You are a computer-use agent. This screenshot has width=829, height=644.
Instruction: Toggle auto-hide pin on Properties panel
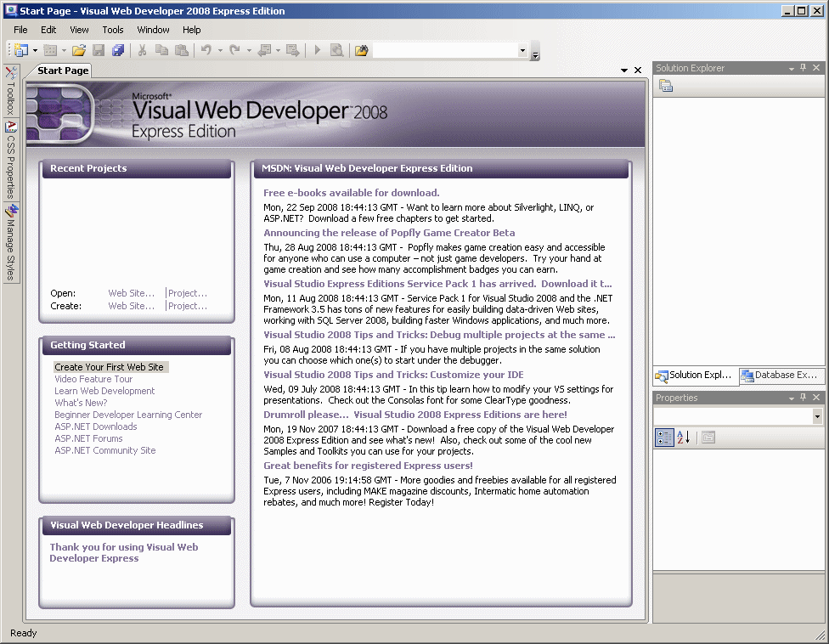(804, 397)
